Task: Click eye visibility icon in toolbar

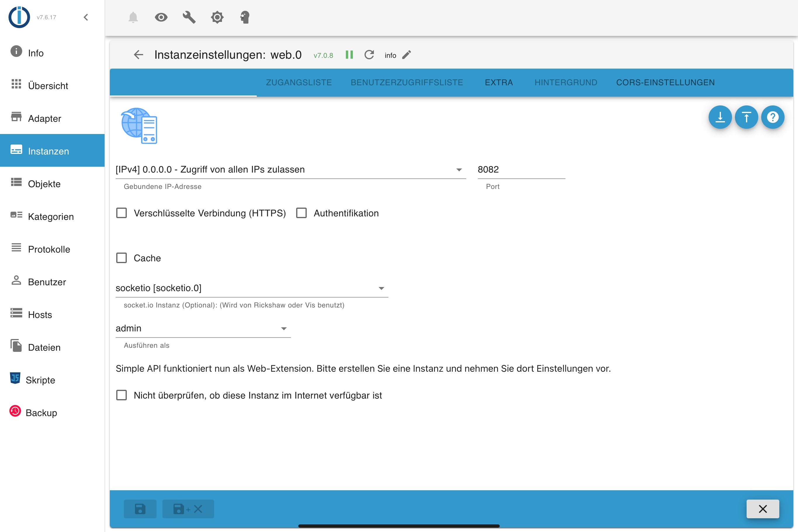Action: [x=161, y=17]
